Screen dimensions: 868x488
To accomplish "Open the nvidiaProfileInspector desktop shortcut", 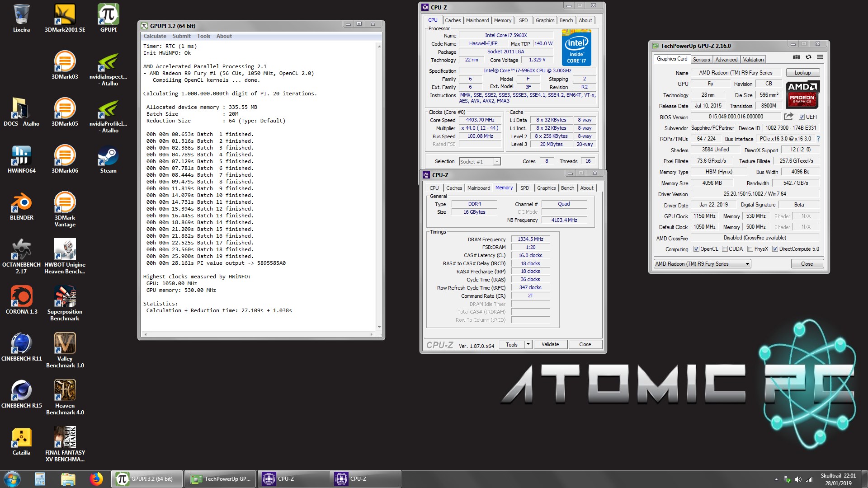I will pos(108,116).
